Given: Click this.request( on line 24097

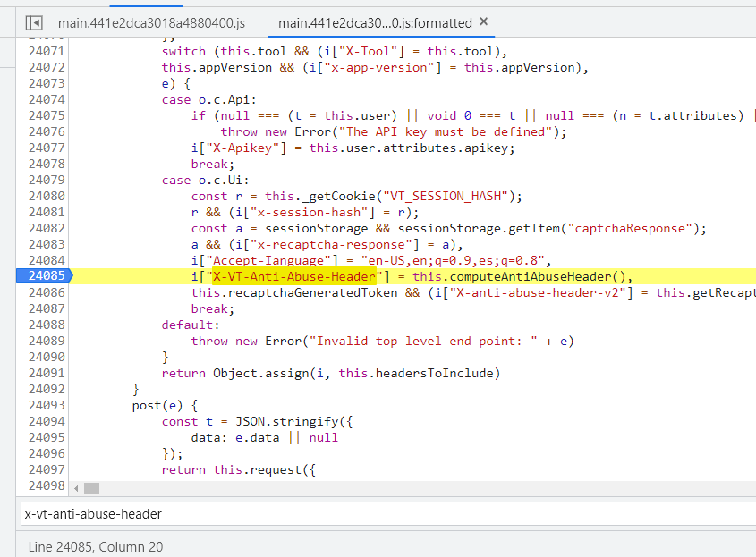Looking at the screenshot, I should tap(261, 469).
